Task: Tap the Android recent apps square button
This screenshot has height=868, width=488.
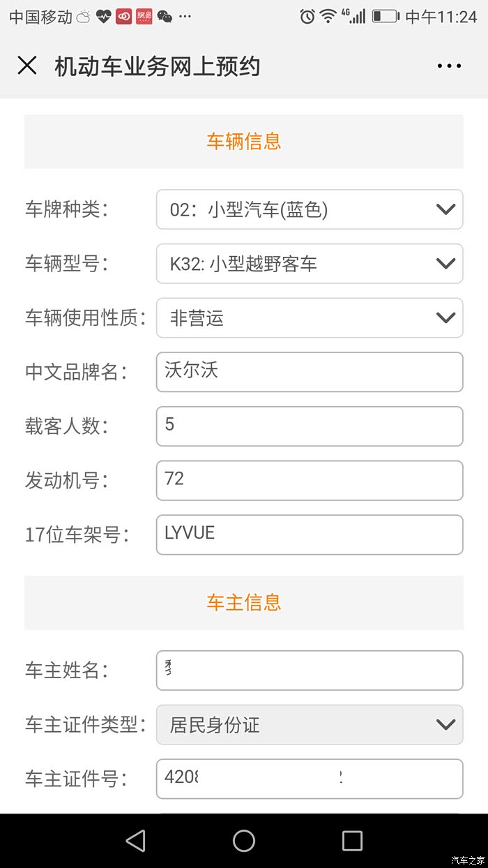Action: 352,840
